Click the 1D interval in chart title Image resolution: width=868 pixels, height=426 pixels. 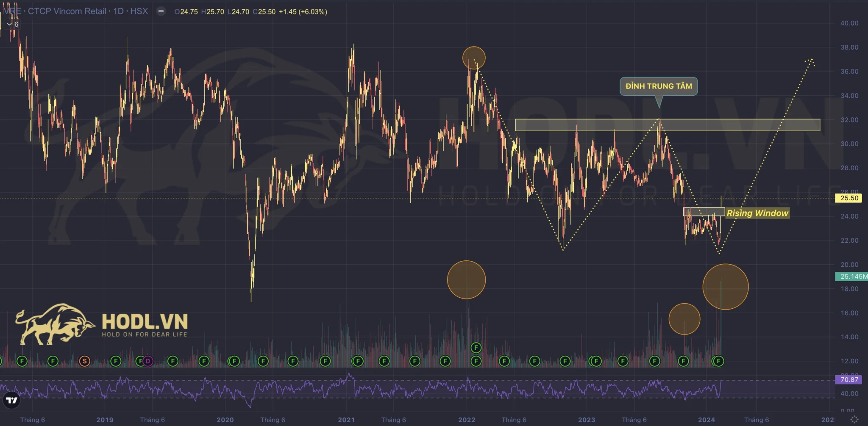click(118, 11)
